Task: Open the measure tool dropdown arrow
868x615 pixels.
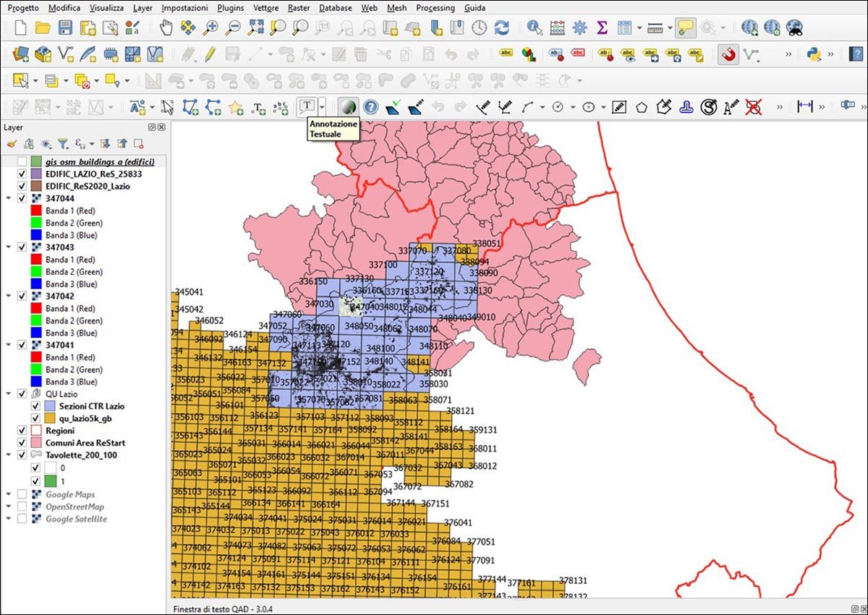Action: coord(670,27)
